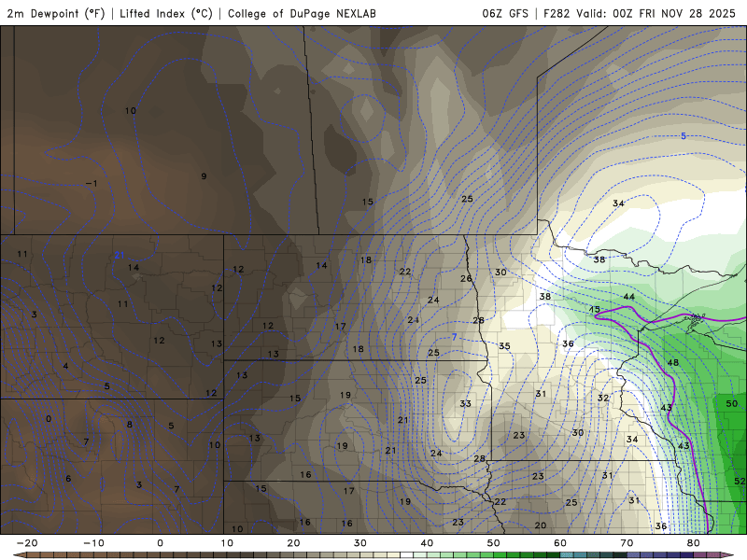Click the blue "7" lifted index contour label

tap(455, 337)
